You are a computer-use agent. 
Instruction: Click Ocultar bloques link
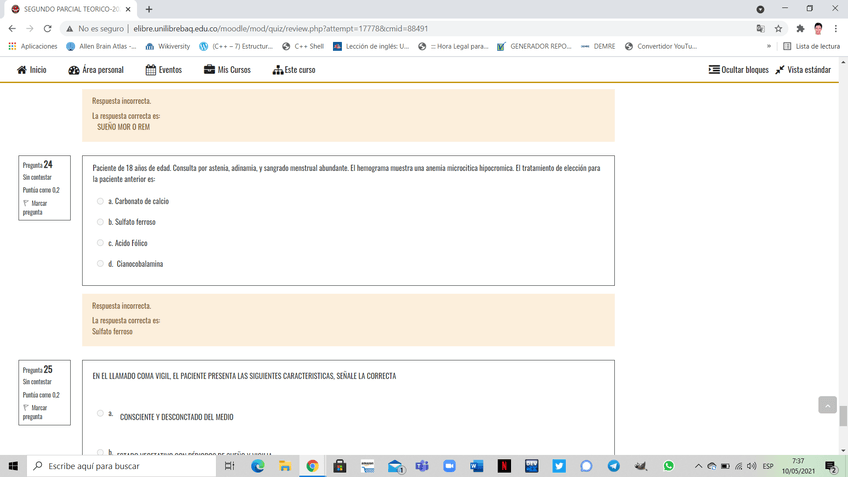click(739, 70)
